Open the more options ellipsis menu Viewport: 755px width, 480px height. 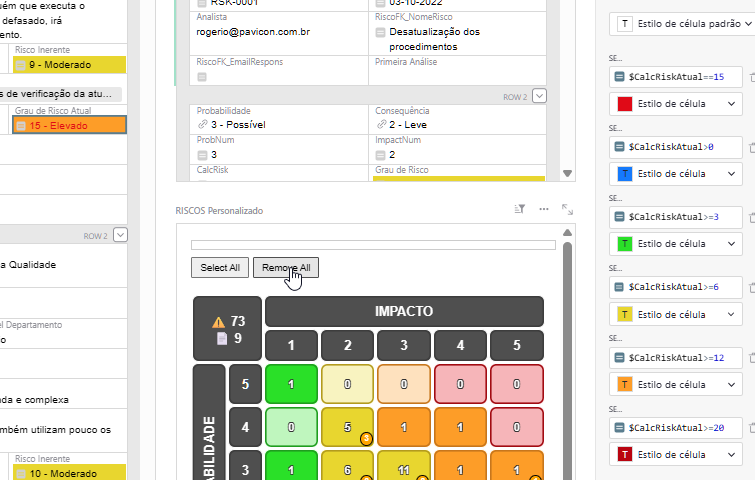[544, 209]
